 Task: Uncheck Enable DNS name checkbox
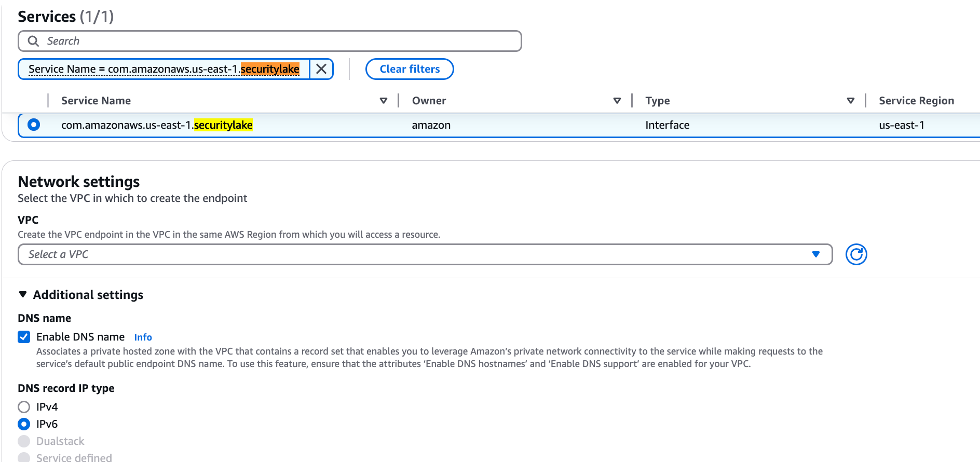[x=24, y=337]
